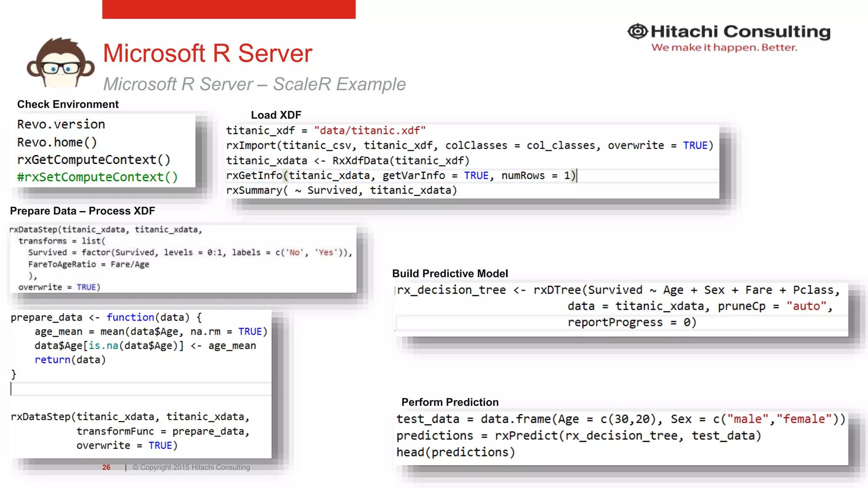Click the '© Copyright 2015 Hitachi Consulting' footer
Viewport: 868px width, 488px height.
pyautogui.click(x=191, y=467)
